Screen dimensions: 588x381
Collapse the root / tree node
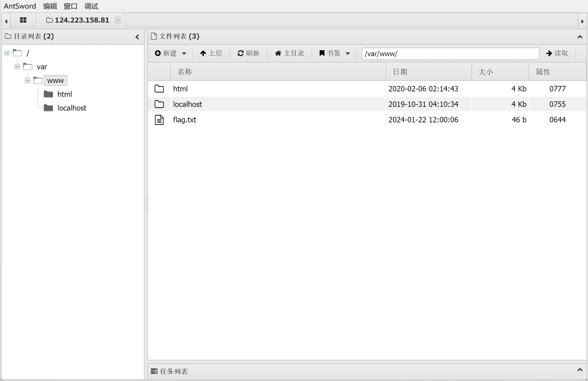[7, 53]
